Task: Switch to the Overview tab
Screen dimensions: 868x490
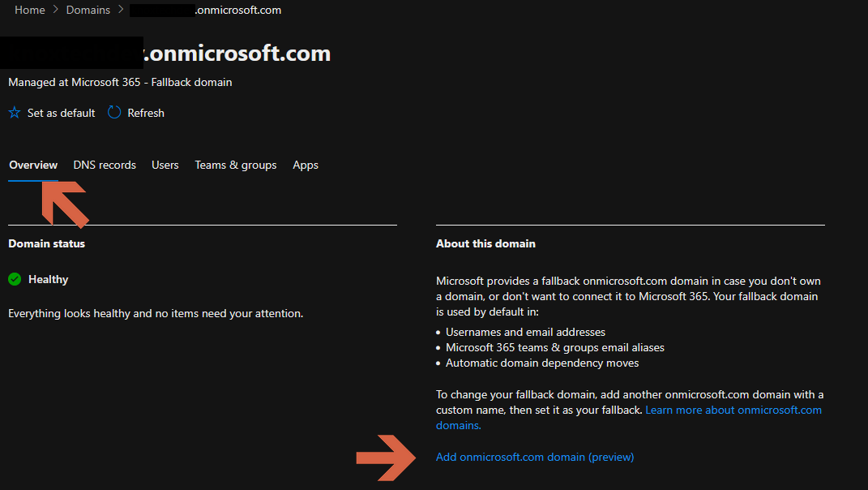Action: pos(33,165)
